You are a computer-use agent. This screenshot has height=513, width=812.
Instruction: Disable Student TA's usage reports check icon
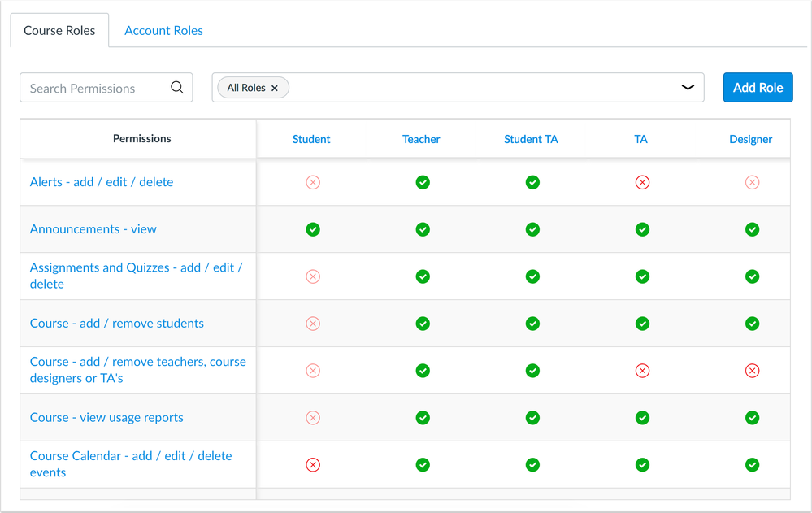(532, 417)
